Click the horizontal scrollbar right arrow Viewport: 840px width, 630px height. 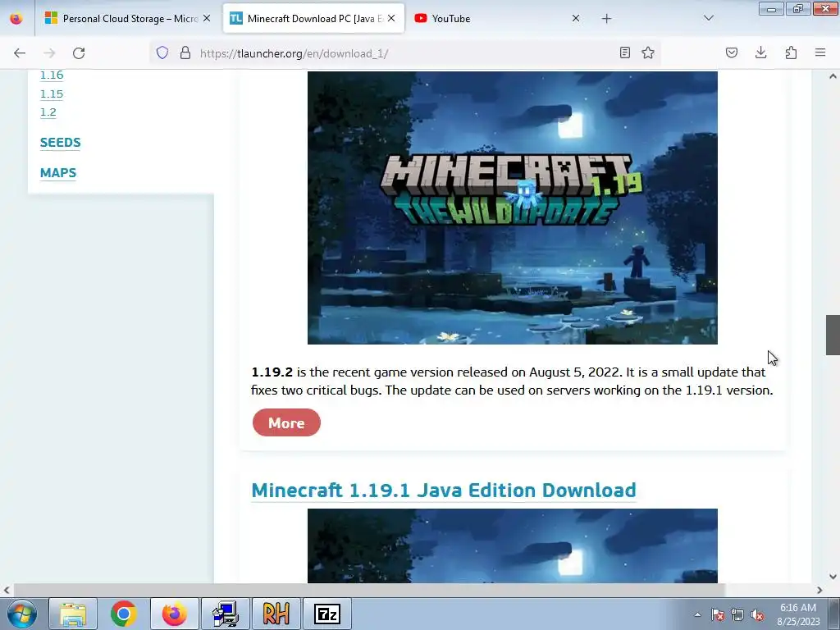tap(819, 590)
